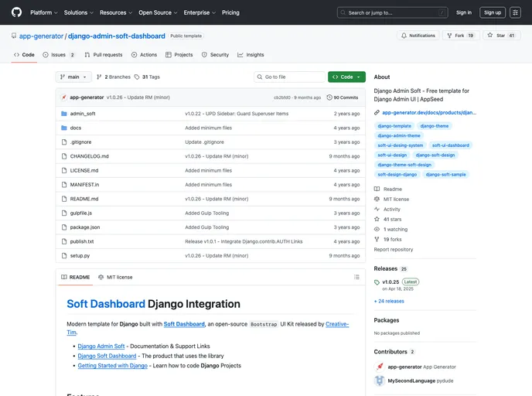Switch to the Pull requests tab
The width and height of the screenshot is (532, 396).
(x=104, y=55)
